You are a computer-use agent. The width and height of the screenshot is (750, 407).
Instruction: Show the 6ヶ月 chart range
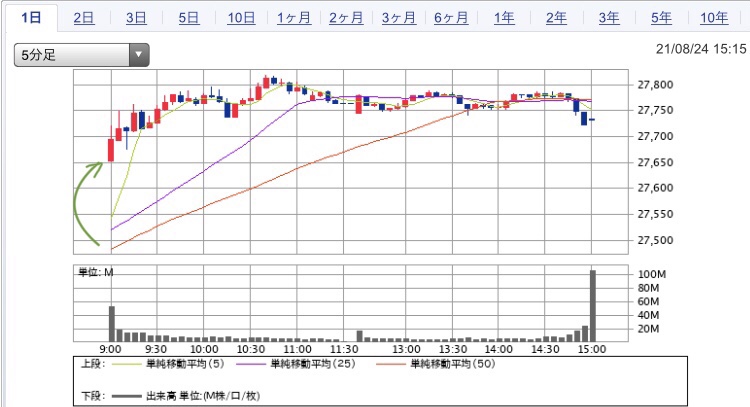pyautogui.click(x=451, y=18)
